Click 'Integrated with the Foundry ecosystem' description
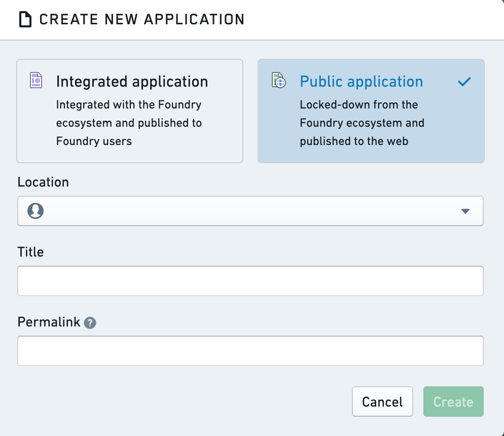The width and height of the screenshot is (504, 436). [x=129, y=123]
